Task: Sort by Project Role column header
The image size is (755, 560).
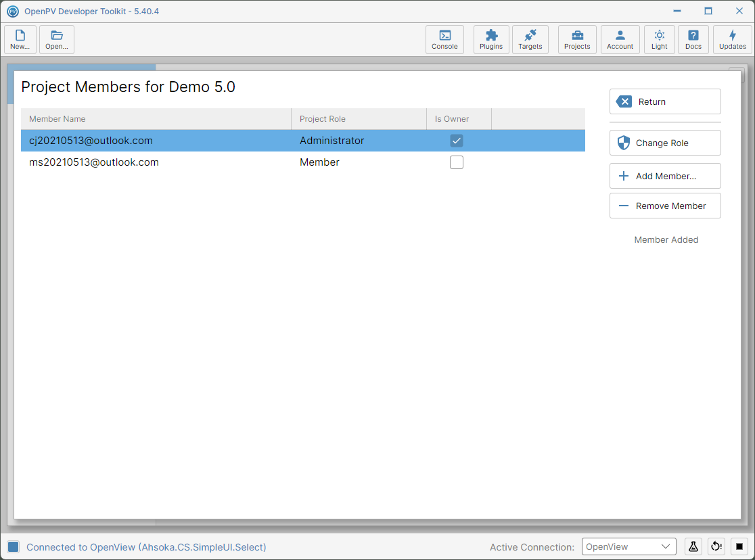Action: coord(359,119)
